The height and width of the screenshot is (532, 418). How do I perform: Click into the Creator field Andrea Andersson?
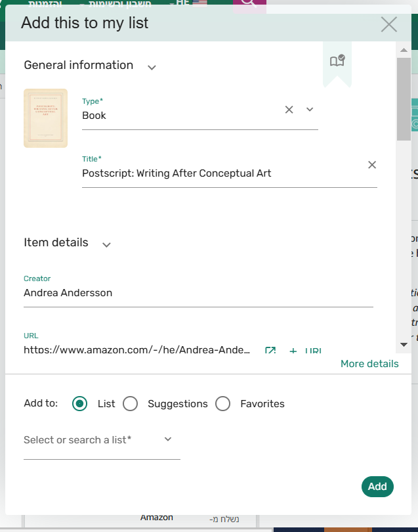(198, 293)
